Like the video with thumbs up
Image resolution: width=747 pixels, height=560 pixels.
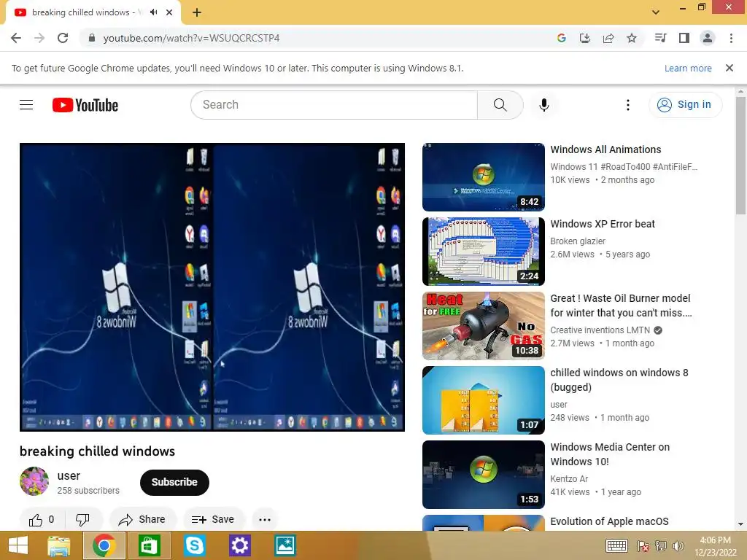coord(42,519)
